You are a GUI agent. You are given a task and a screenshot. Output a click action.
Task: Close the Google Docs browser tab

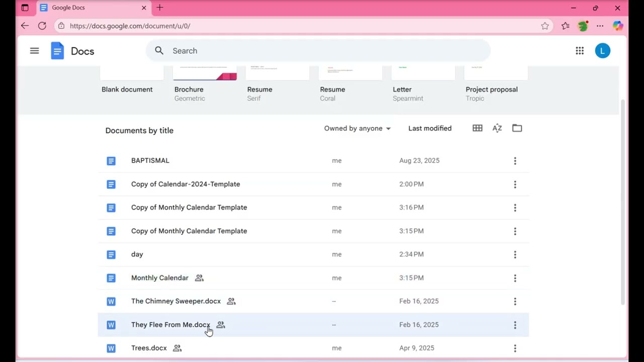pos(144,8)
